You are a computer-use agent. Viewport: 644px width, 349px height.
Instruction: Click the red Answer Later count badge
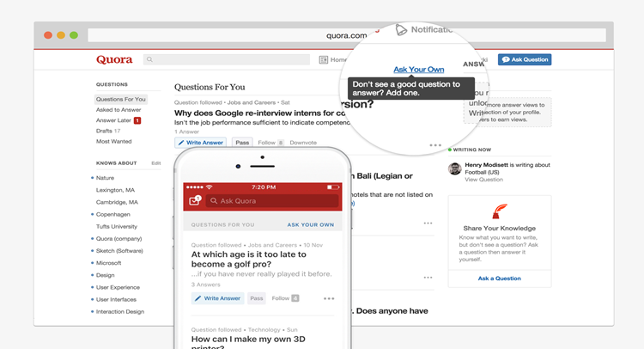tap(137, 120)
